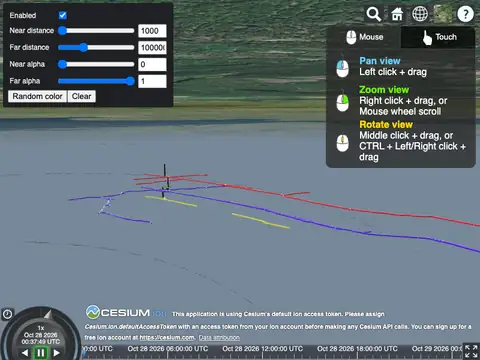This screenshot has height=360, width=480.
Task: Click the real-time clock icon
Action: pos(7,314)
